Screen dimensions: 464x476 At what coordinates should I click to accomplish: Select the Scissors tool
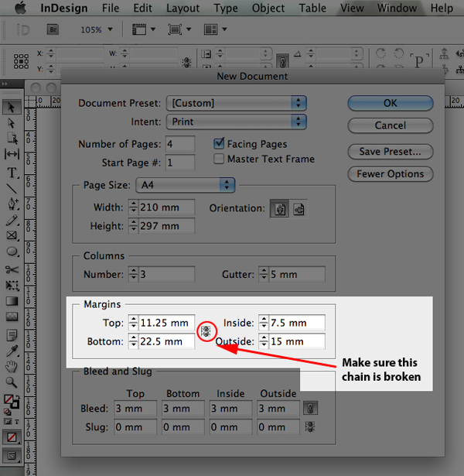[12, 269]
